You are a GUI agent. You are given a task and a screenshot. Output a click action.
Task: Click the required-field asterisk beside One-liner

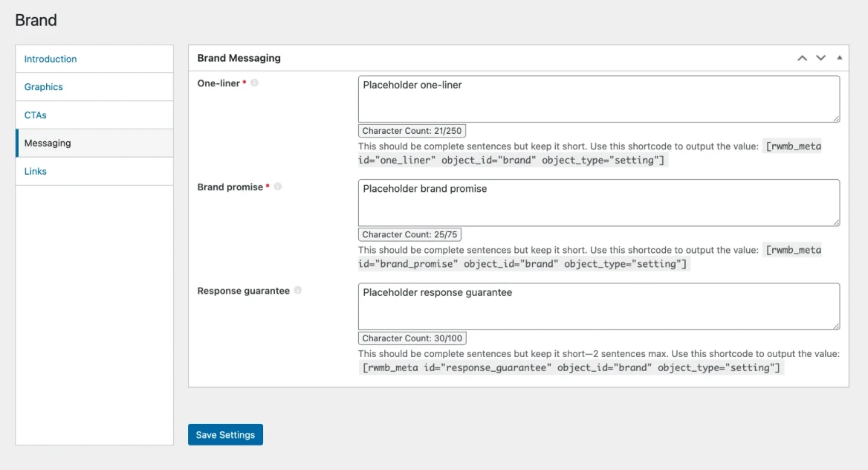pyautogui.click(x=245, y=83)
